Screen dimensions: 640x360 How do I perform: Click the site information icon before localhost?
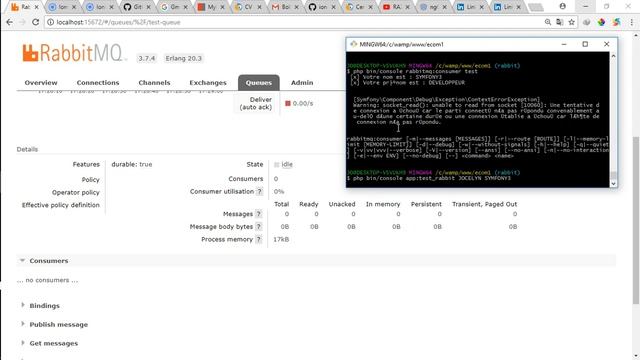(50, 22)
